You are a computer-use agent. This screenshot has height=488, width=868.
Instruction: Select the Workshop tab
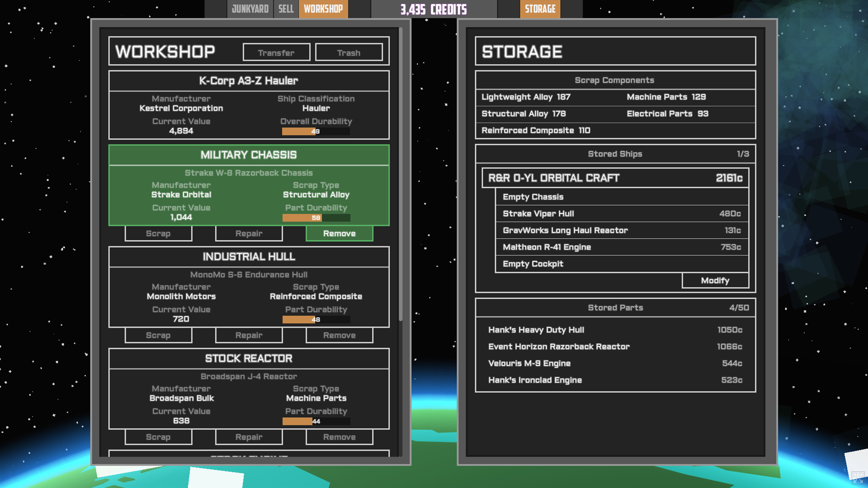tap(323, 9)
